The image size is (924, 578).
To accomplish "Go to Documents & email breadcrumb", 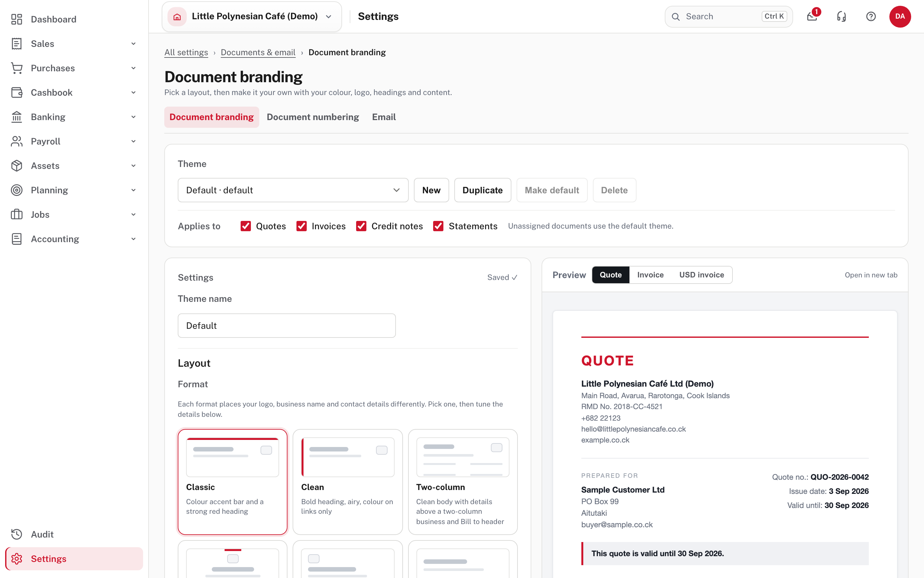I will click(258, 52).
